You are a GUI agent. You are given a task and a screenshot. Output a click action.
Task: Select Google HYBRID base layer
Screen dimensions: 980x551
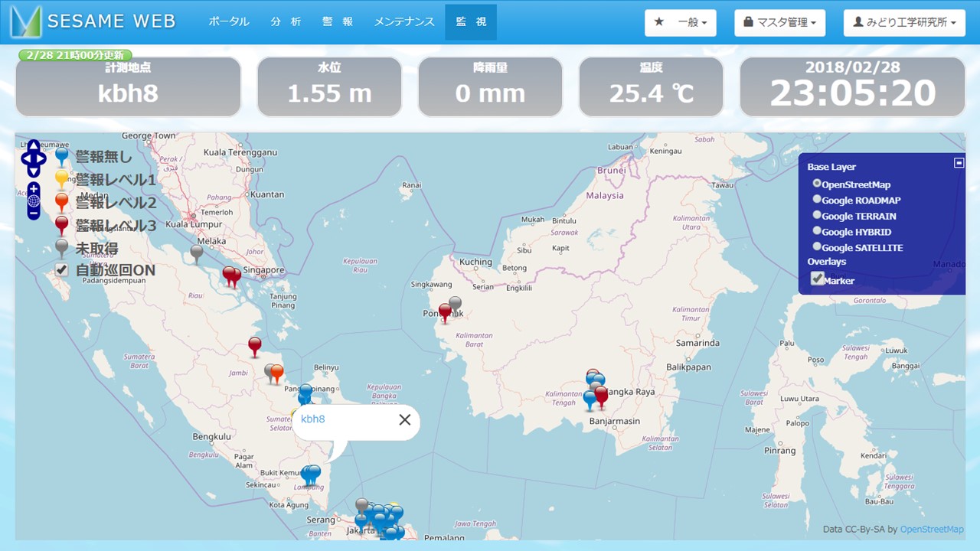click(817, 231)
